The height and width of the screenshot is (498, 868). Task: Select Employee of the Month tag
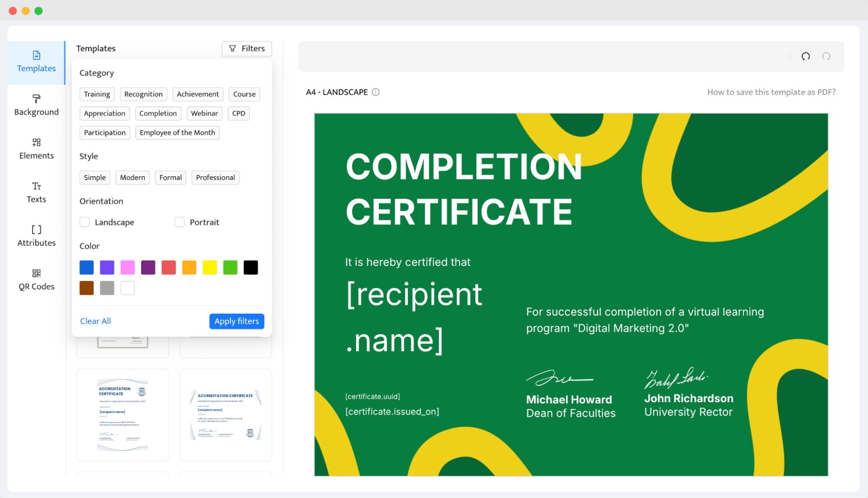coord(177,132)
